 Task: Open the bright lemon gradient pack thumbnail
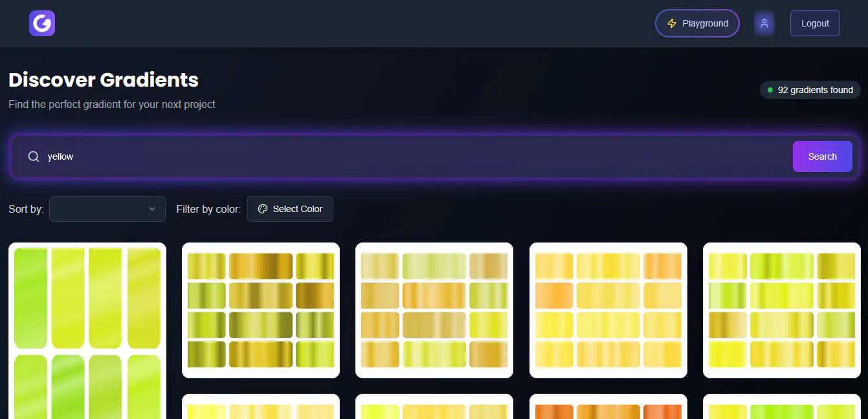pyautogui.click(x=782, y=310)
